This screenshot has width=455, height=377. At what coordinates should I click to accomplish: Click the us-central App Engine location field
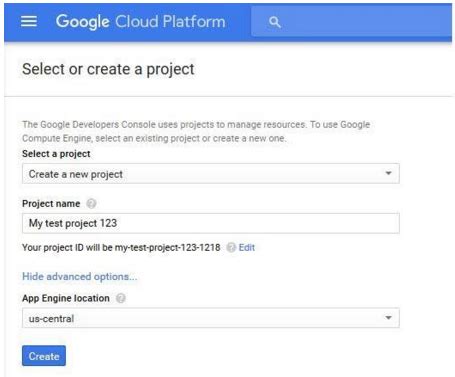tap(211, 318)
